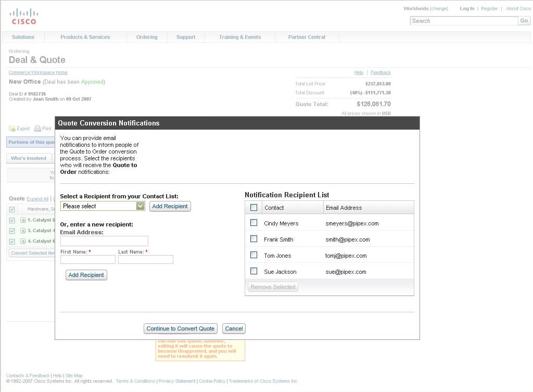Viewport: 533px width, 392px height.
Task: Click Remove Selected button
Action: click(273, 287)
